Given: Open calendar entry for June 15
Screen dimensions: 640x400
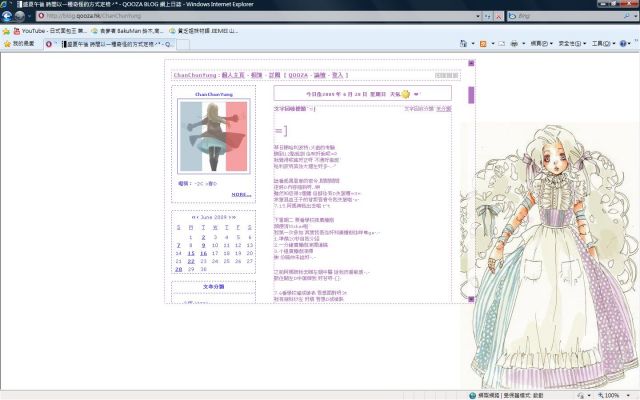Looking at the screenshot, I should (x=191, y=253).
